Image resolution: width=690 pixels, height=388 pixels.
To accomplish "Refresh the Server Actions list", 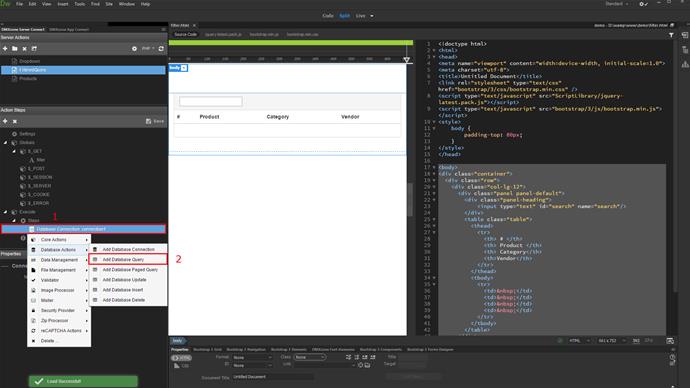I will [161, 48].
